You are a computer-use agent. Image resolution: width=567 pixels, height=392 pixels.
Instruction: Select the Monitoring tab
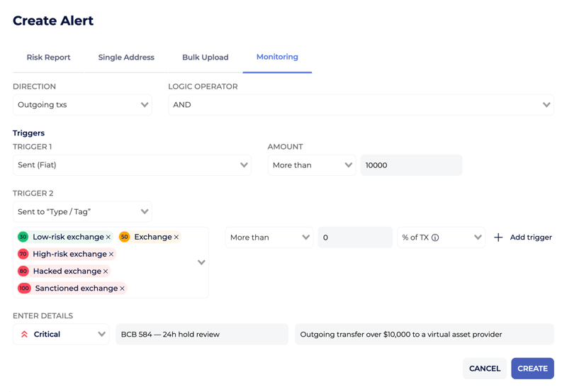point(277,57)
